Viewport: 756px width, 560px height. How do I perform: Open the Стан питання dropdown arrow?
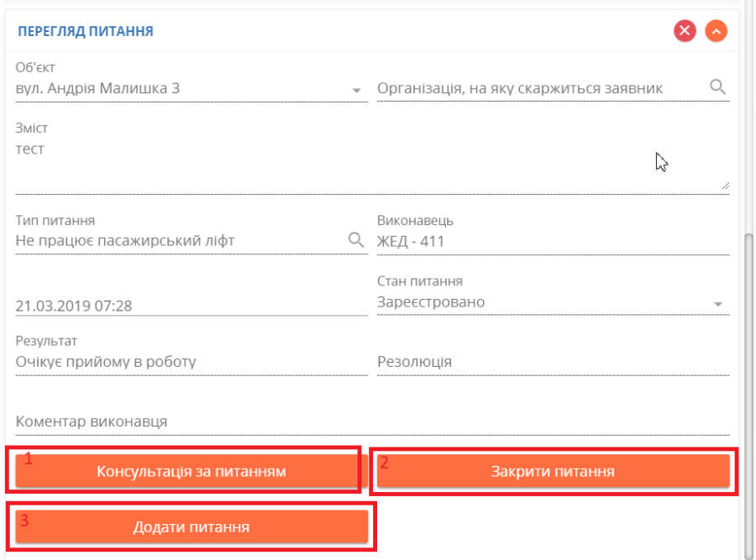click(x=718, y=304)
